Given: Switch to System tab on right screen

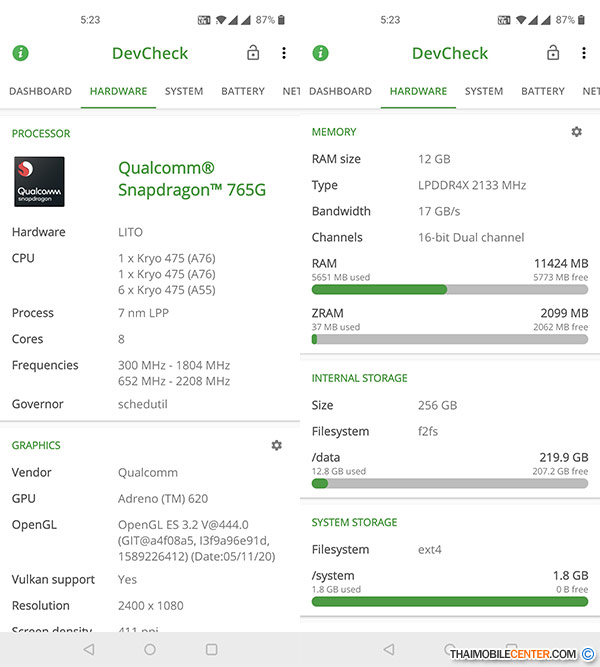Looking at the screenshot, I should click(484, 91).
